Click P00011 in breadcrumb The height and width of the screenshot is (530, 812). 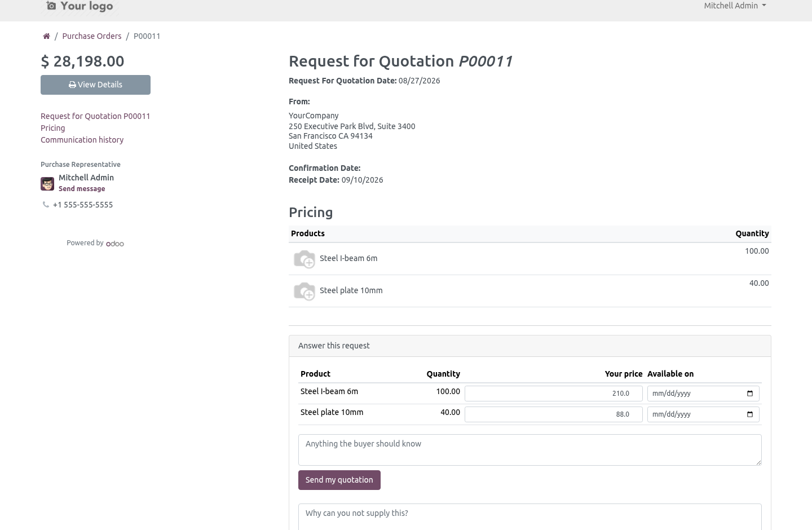point(147,36)
